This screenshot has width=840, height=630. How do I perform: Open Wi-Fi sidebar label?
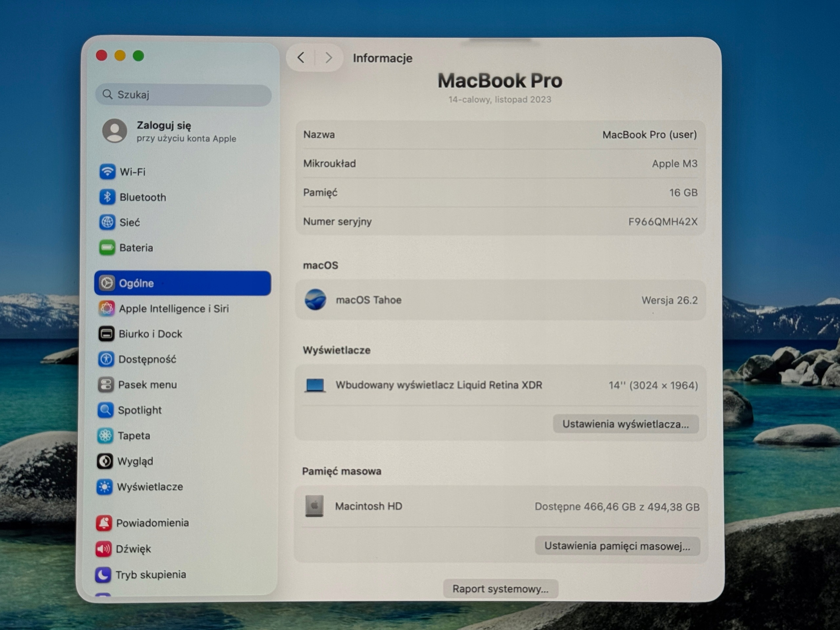tap(133, 172)
